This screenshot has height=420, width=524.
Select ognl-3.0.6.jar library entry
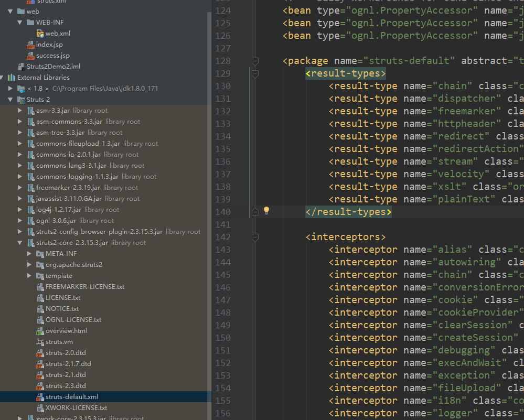[56, 221]
